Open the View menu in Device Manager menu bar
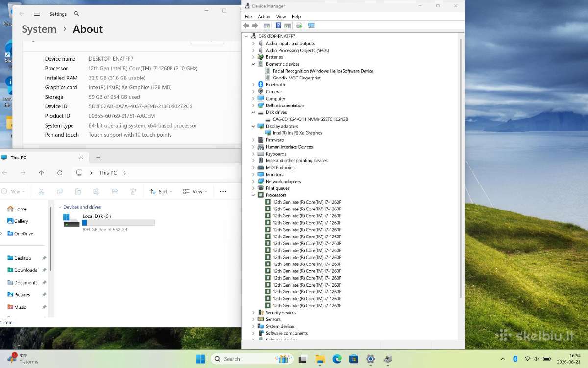The height and width of the screenshot is (368, 588). (x=281, y=16)
